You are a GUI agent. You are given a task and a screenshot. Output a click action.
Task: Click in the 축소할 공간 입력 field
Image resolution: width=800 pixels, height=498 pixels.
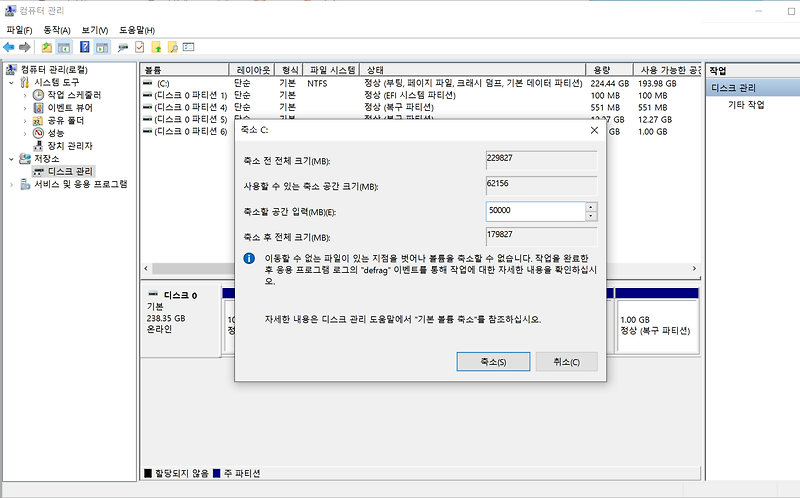[536, 211]
